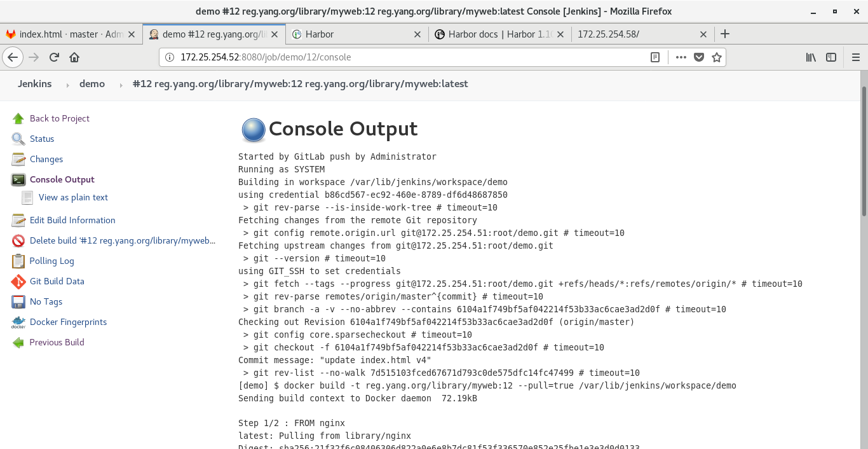
Task: Switch to the Harbor tab
Action: point(357,34)
